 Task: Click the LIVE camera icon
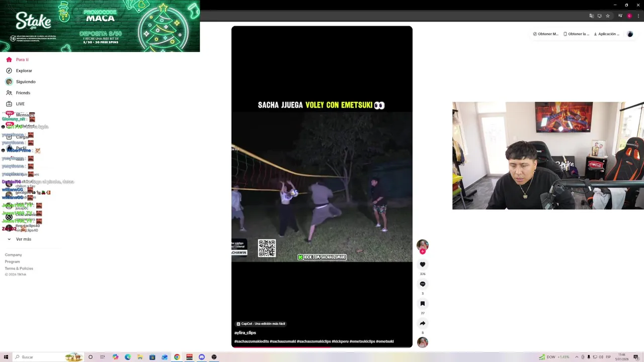[x=9, y=104]
